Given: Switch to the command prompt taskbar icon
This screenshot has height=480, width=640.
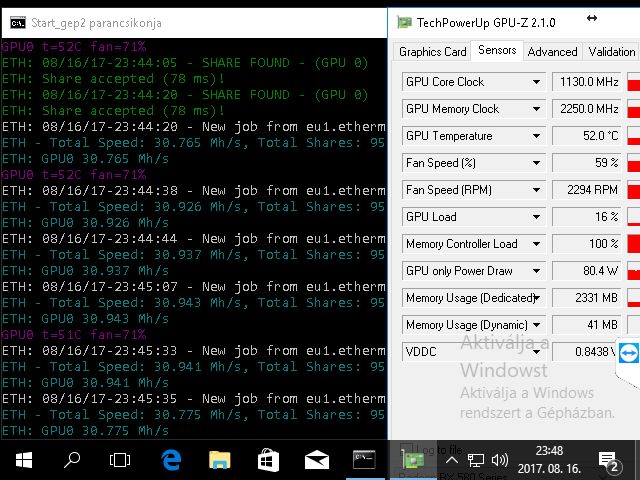Looking at the screenshot, I should pyautogui.click(x=364, y=460).
